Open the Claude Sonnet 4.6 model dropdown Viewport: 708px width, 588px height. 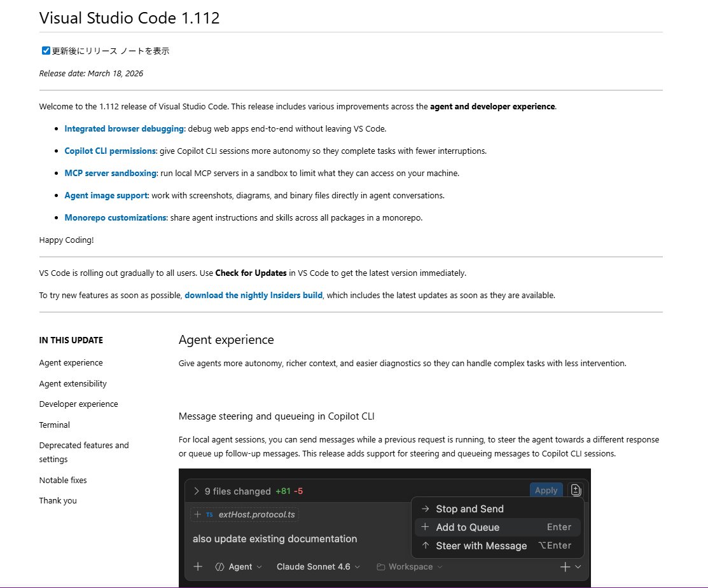coord(318,566)
